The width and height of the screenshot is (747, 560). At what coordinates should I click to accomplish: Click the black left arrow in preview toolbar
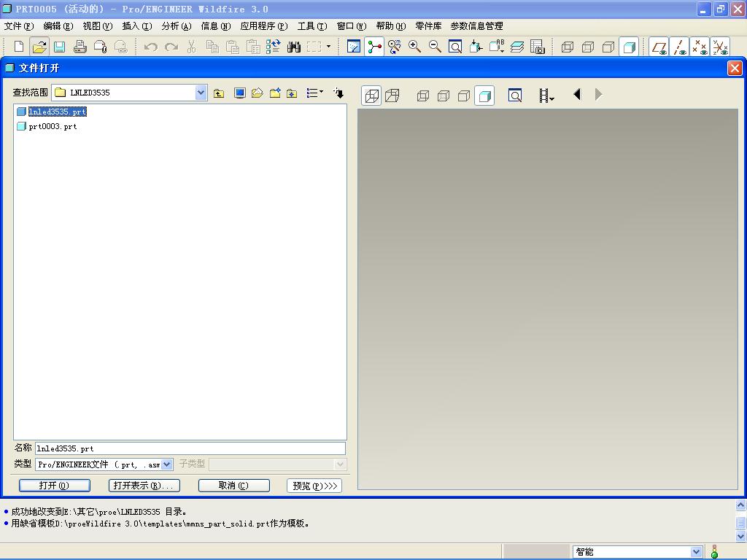[577, 94]
